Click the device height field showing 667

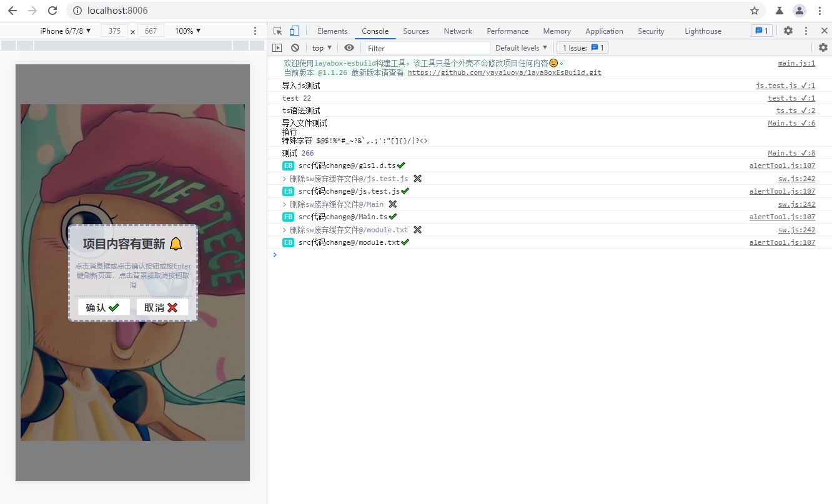(151, 31)
